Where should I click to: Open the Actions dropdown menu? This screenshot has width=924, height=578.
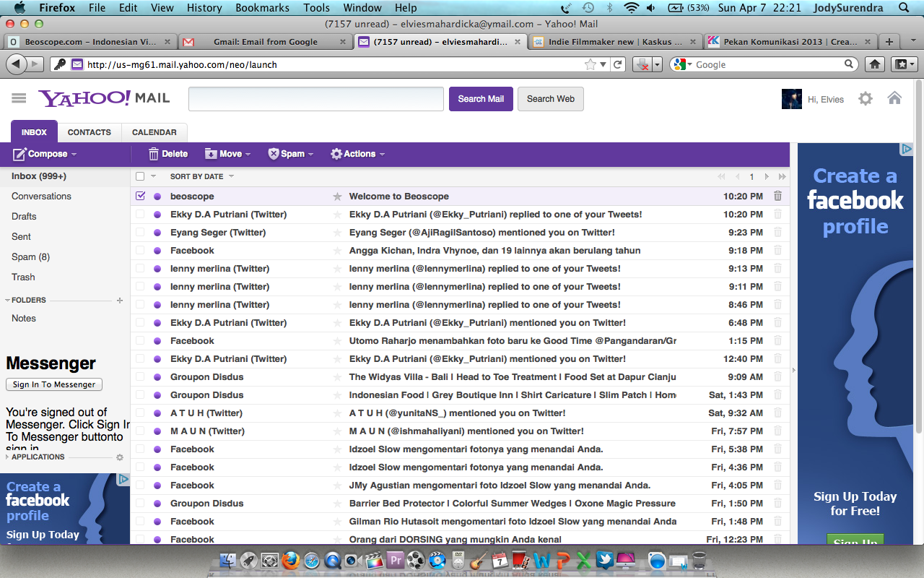coord(357,154)
